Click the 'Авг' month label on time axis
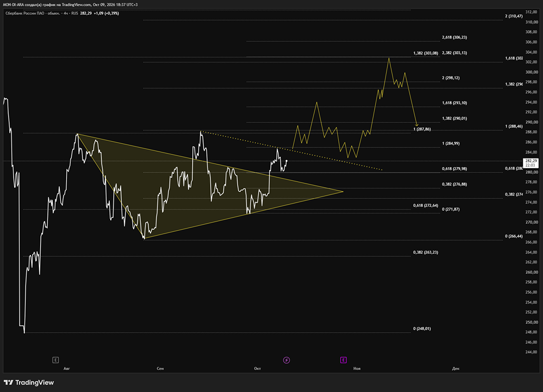The image size is (543, 392). click(67, 369)
